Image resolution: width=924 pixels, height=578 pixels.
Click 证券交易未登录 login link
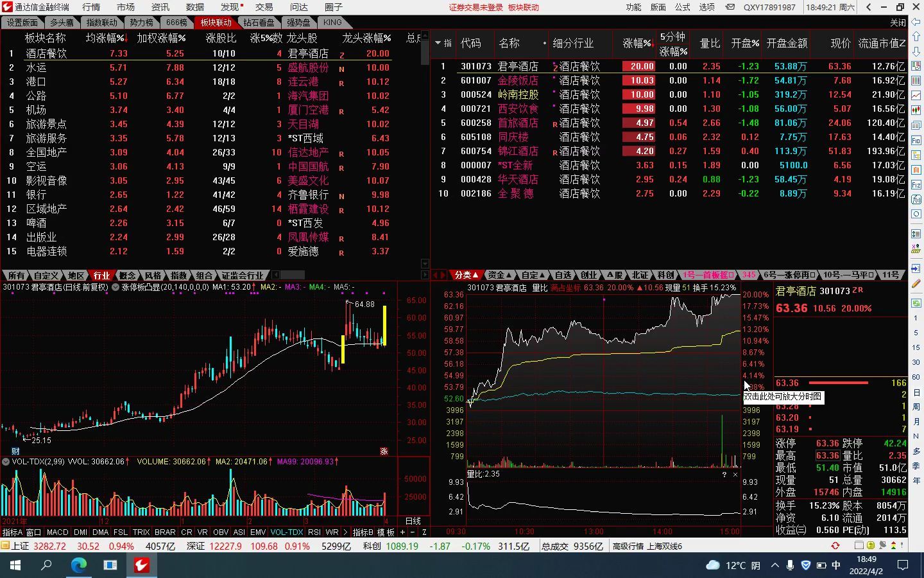point(476,7)
